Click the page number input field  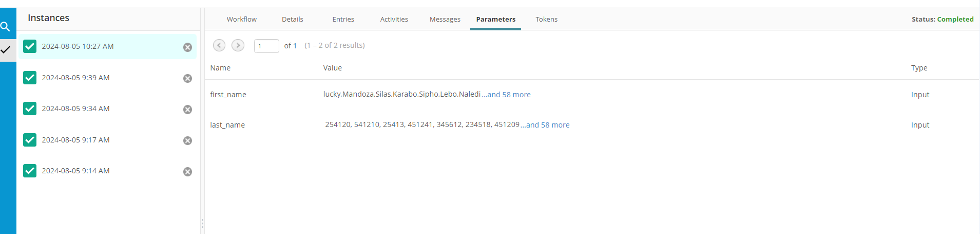tap(266, 46)
